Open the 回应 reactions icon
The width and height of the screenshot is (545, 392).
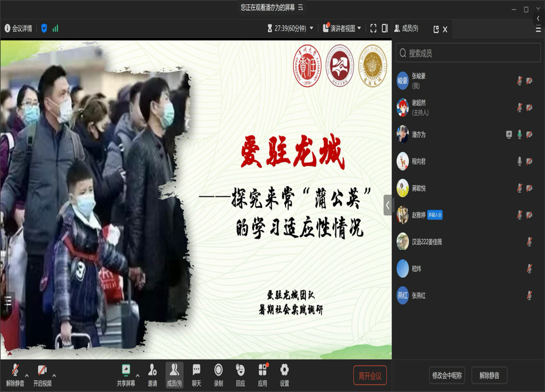240,374
